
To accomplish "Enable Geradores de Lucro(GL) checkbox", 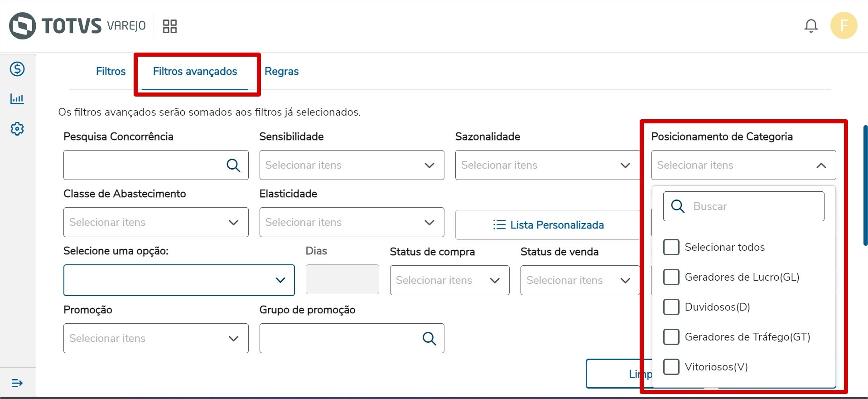I will point(671,277).
